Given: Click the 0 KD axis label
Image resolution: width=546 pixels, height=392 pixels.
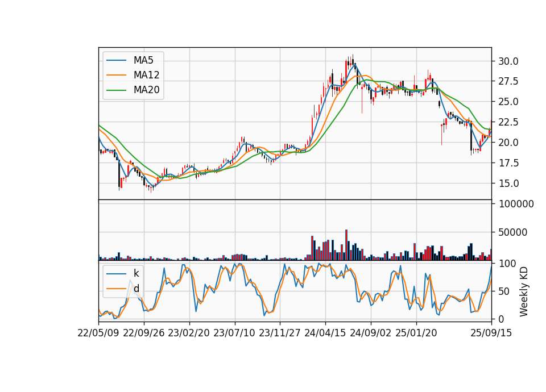Looking at the screenshot, I should pyautogui.click(x=502, y=319).
